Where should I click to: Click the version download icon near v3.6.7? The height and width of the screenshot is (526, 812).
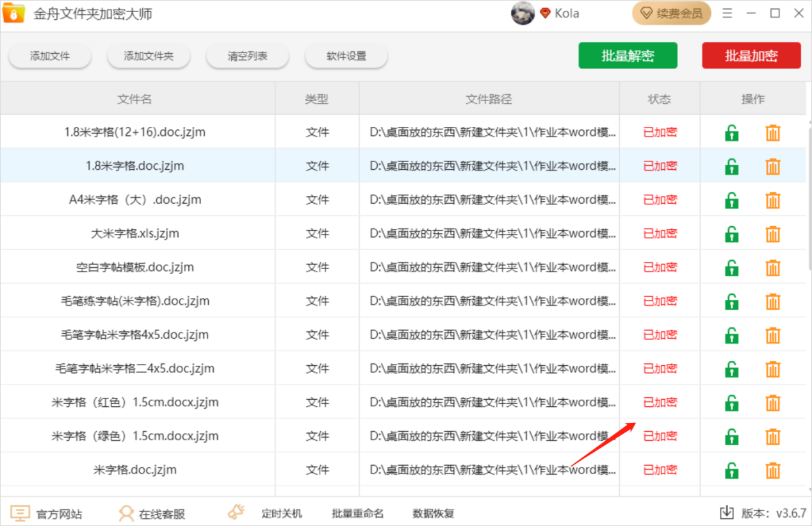coord(726,513)
